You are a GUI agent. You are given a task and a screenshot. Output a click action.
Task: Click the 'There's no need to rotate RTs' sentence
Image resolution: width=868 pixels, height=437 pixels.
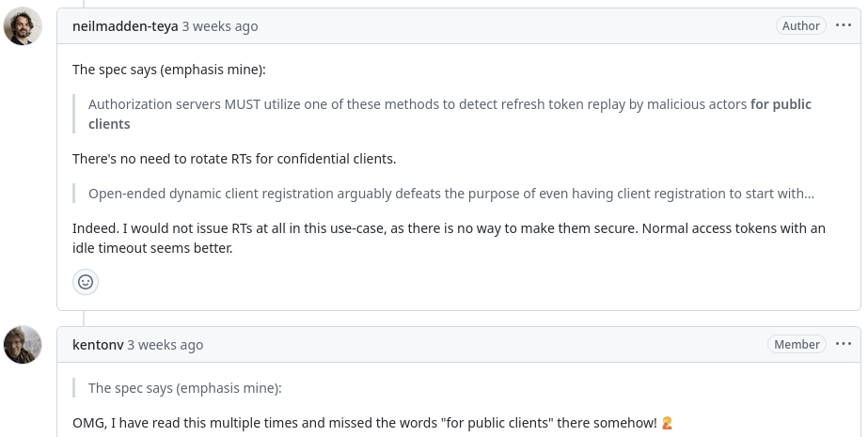pos(234,159)
